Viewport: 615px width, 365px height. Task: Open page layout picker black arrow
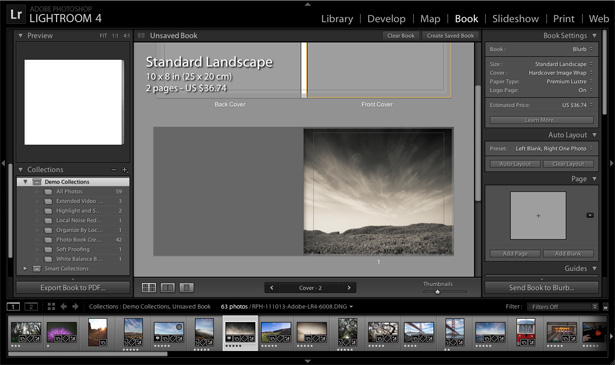tap(590, 215)
